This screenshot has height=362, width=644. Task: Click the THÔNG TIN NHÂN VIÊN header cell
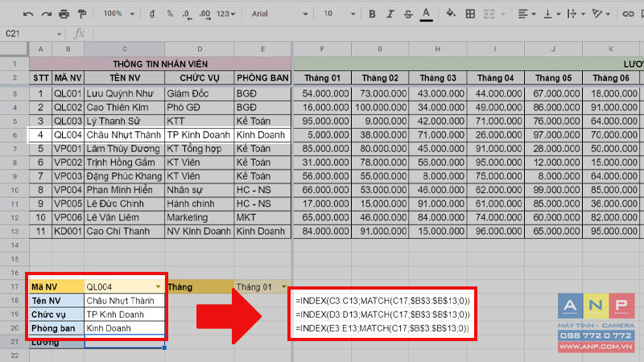[x=160, y=64]
